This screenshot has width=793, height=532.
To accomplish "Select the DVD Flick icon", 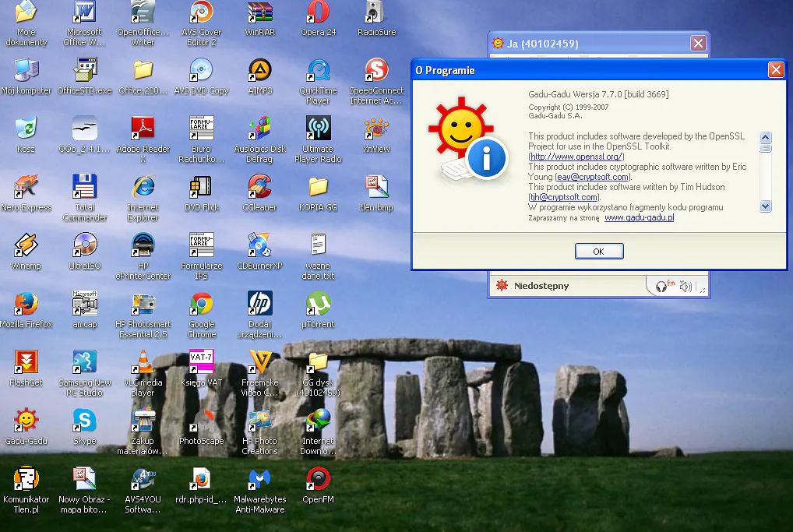I will [x=201, y=194].
